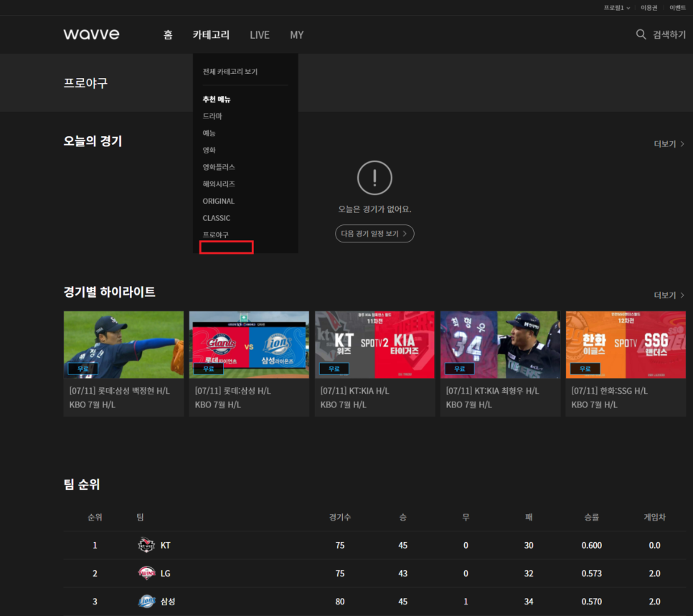Choose 영화 in the category menu
The height and width of the screenshot is (616, 693).
tap(209, 151)
